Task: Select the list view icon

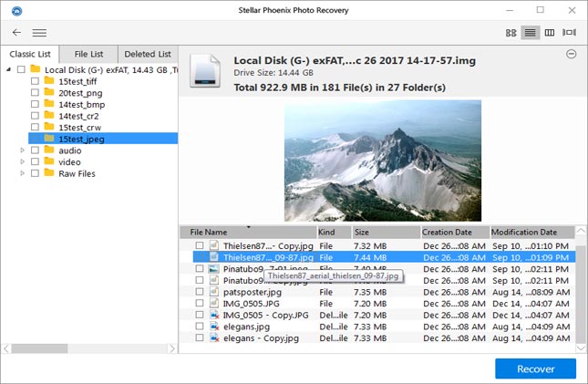Action: pos(530,33)
